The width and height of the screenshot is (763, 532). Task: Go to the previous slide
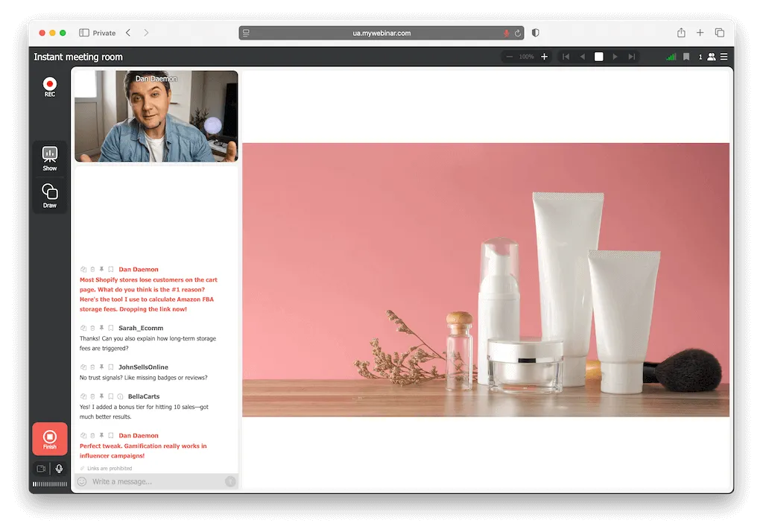(x=582, y=57)
